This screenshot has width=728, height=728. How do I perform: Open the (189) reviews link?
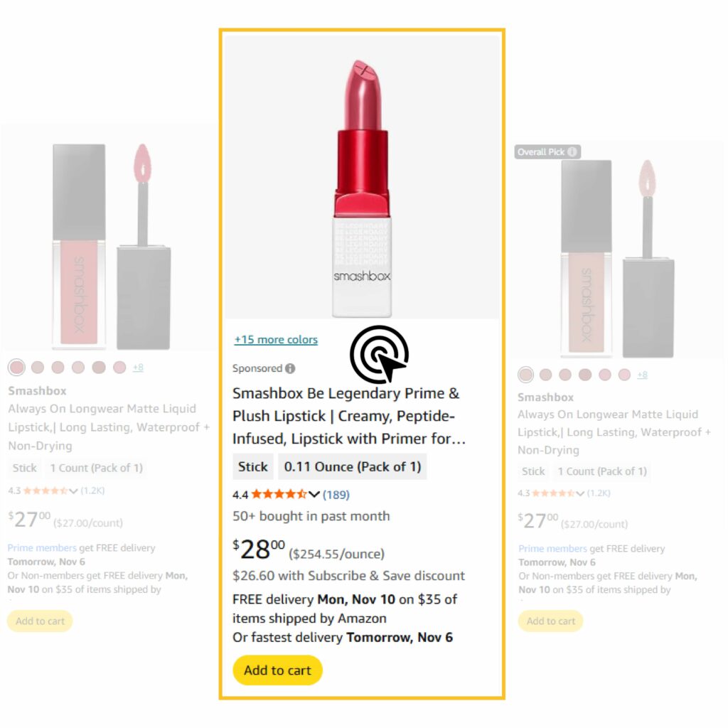click(336, 495)
